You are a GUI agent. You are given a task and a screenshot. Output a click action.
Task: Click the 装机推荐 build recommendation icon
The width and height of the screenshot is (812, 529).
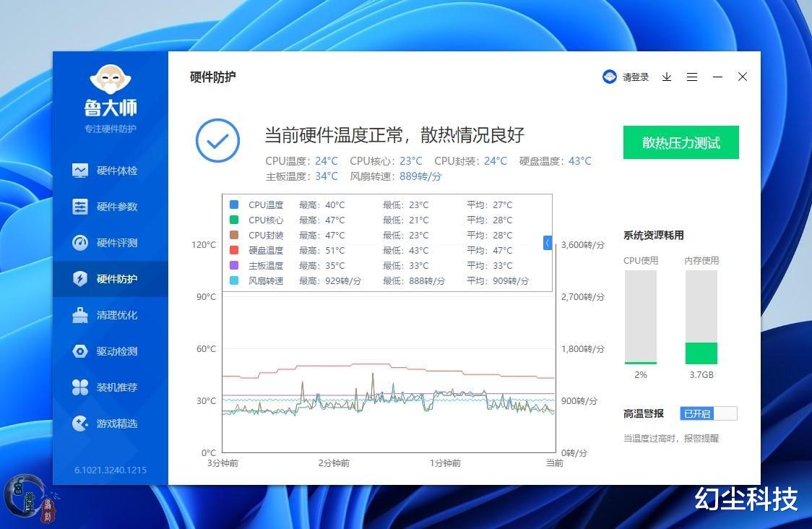82,387
